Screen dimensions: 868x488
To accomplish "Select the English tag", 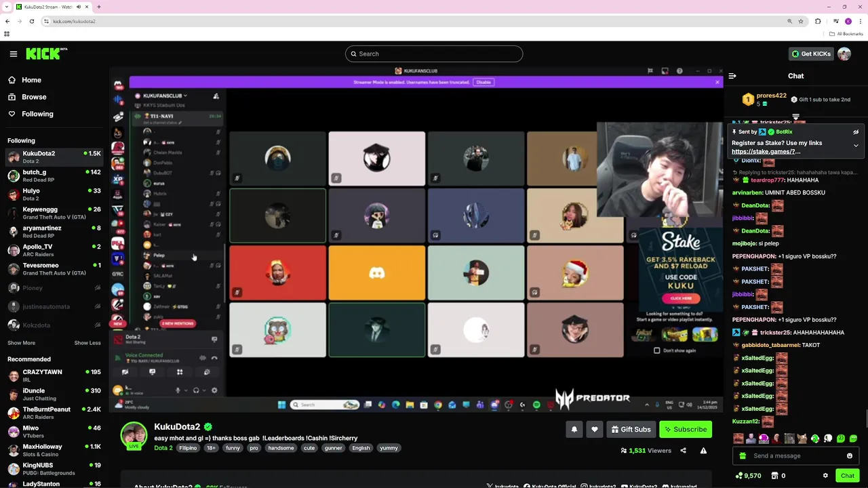I will (x=361, y=448).
